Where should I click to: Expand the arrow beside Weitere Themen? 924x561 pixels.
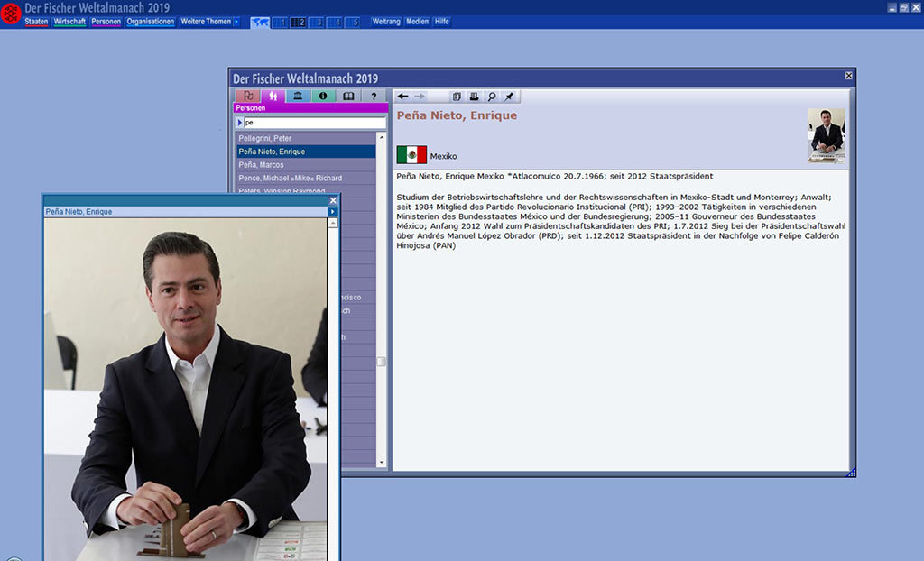[237, 22]
